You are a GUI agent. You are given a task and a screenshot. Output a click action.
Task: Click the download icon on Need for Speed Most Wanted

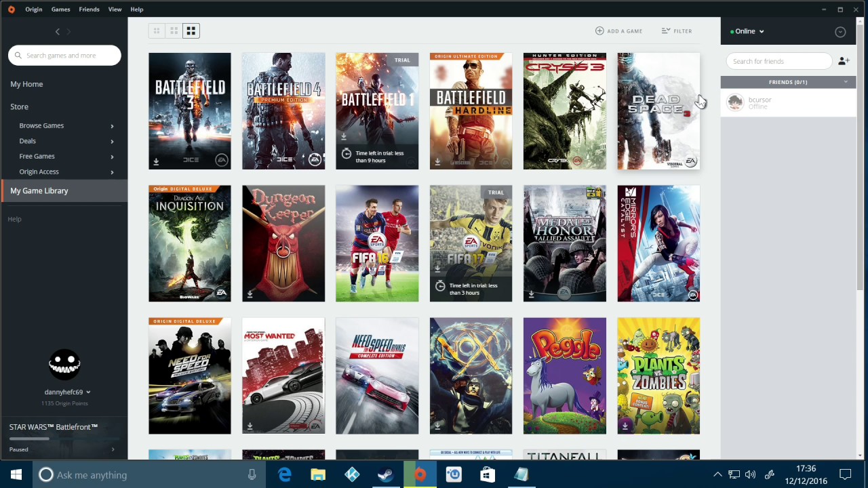pyautogui.click(x=250, y=426)
